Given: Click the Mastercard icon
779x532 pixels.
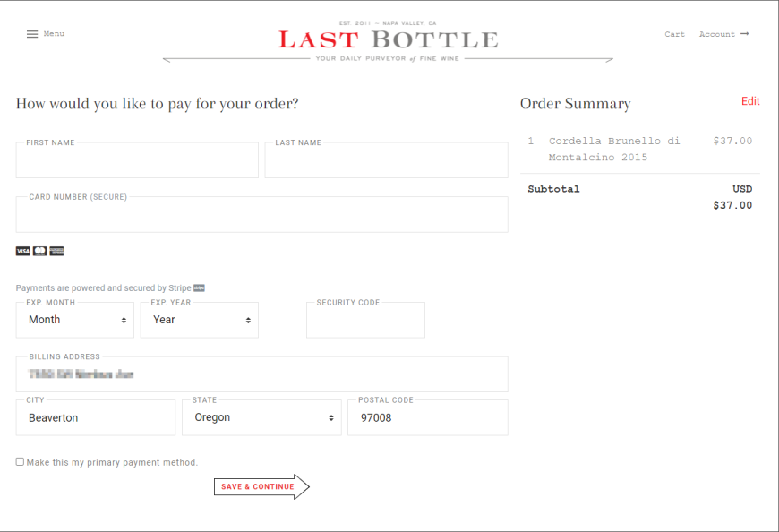Looking at the screenshot, I should tap(39, 251).
